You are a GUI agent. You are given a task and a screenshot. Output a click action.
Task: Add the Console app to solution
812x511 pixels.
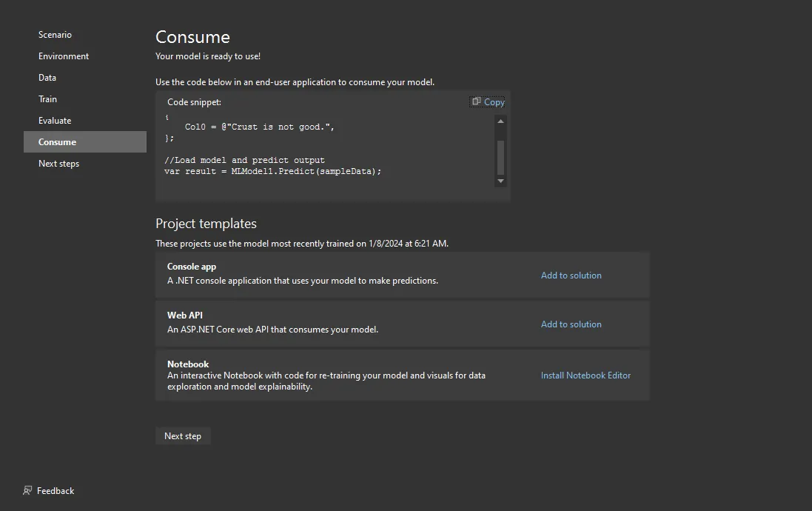click(571, 275)
